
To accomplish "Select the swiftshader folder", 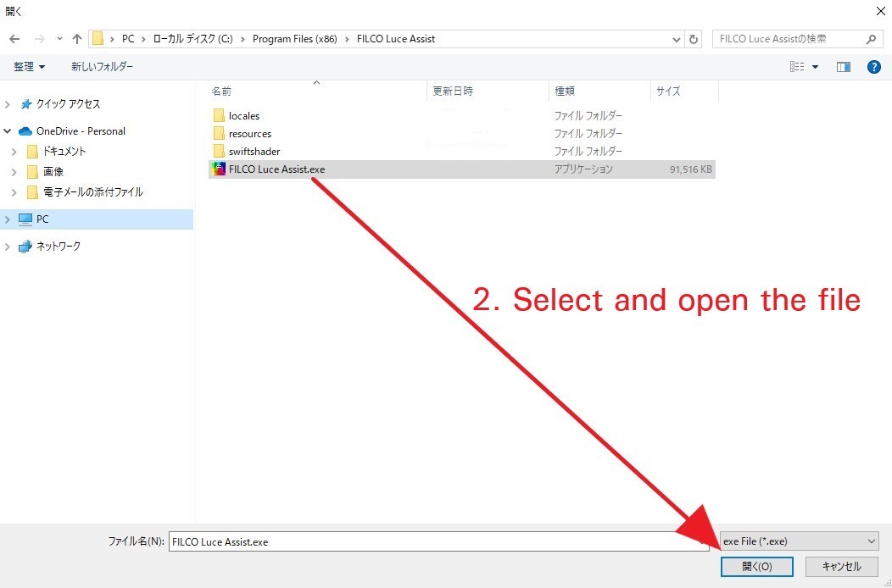I will [254, 152].
